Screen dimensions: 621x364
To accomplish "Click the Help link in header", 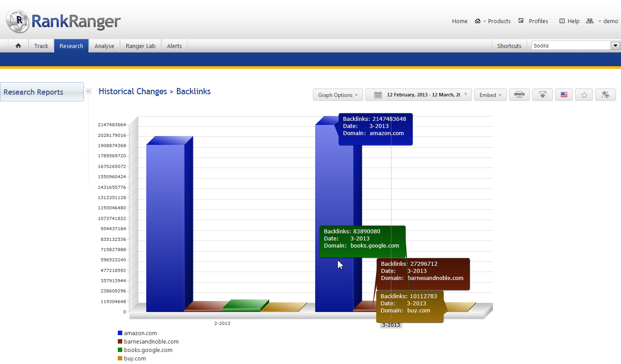I will click(x=573, y=21).
